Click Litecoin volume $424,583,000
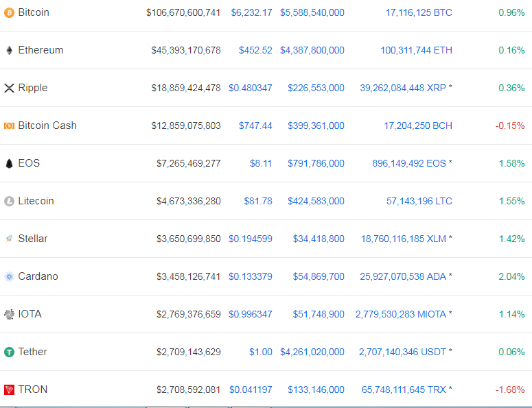532x408 pixels. click(316, 202)
